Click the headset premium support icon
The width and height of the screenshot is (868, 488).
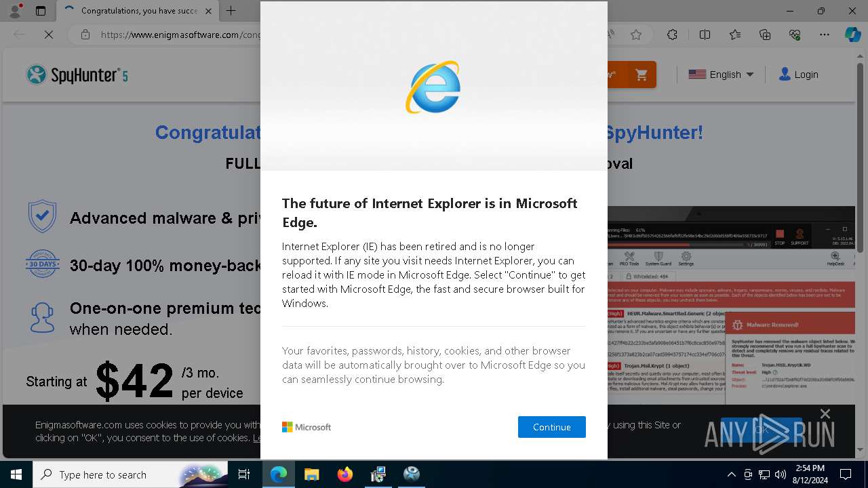tap(42, 317)
